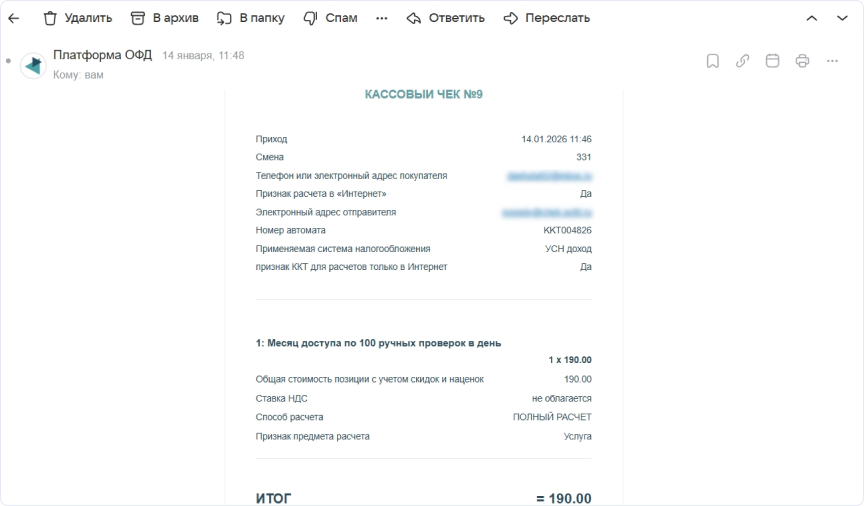The image size is (864, 506).
Task: Open the toolbar three-dots more menu
Action: [x=381, y=18]
